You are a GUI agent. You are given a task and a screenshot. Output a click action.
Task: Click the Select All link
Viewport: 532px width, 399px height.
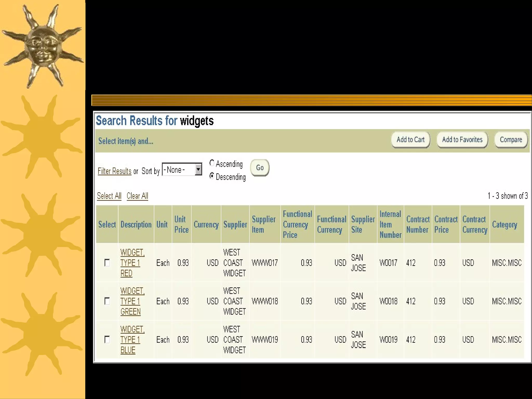tap(109, 196)
